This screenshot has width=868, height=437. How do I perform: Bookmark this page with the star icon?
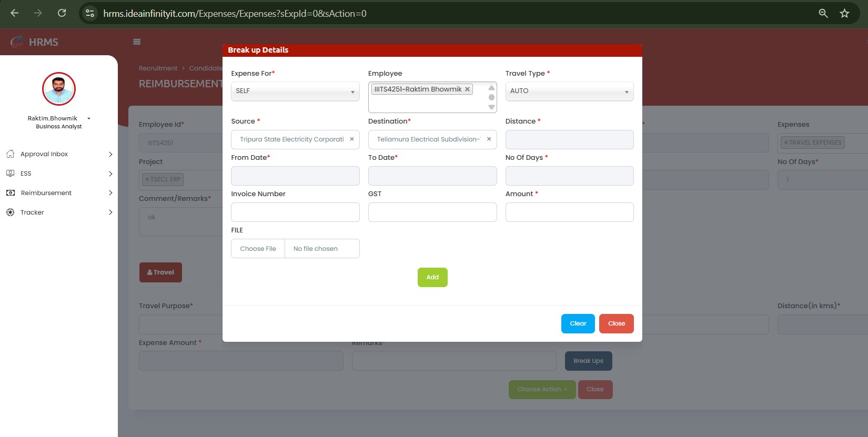point(844,13)
